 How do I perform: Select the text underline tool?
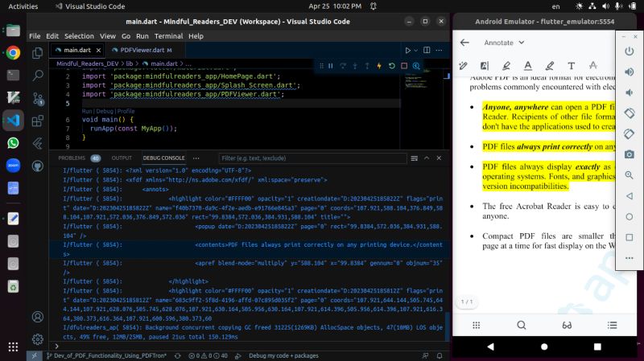click(x=528, y=66)
